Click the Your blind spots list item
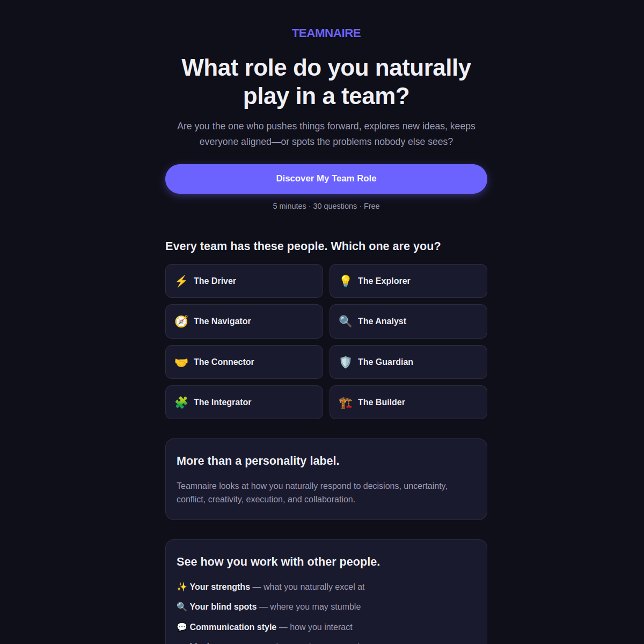The width and height of the screenshot is (644, 644). [x=269, y=607]
